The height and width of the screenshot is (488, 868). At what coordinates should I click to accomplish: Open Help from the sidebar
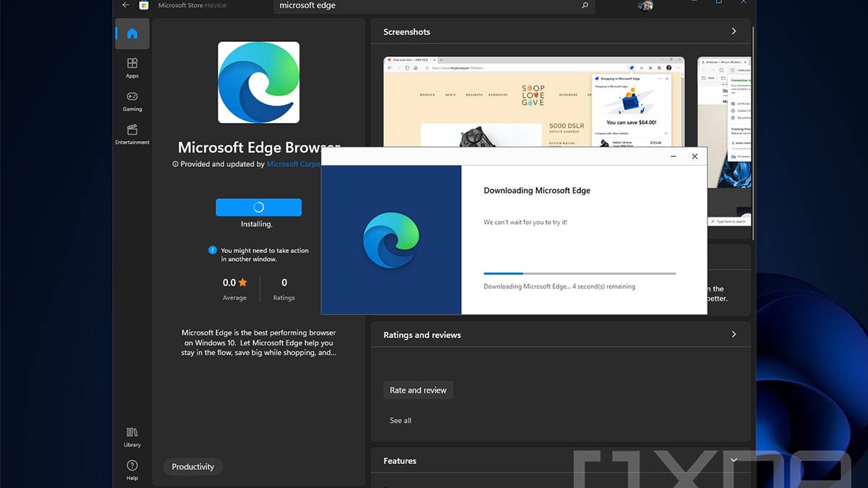tap(132, 470)
